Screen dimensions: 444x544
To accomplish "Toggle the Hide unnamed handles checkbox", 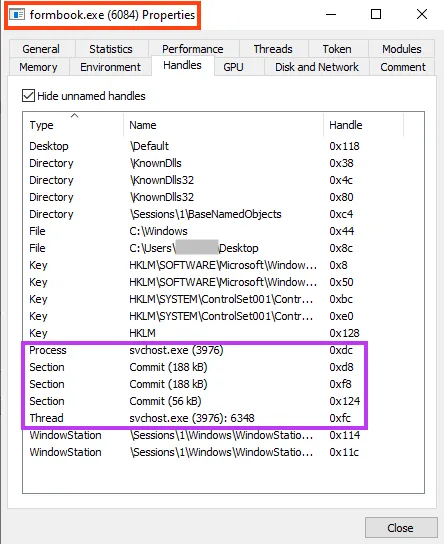I will (x=28, y=96).
